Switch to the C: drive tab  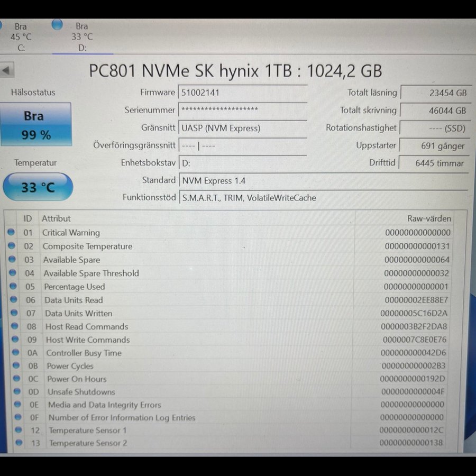pyautogui.click(x=21, y=37)
